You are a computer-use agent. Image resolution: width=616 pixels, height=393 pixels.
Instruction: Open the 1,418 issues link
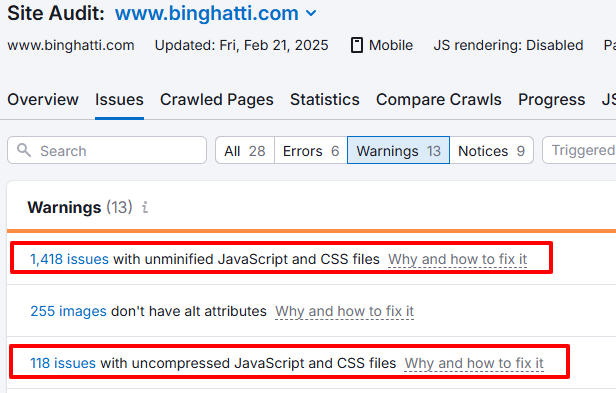[x=70, y=259]
